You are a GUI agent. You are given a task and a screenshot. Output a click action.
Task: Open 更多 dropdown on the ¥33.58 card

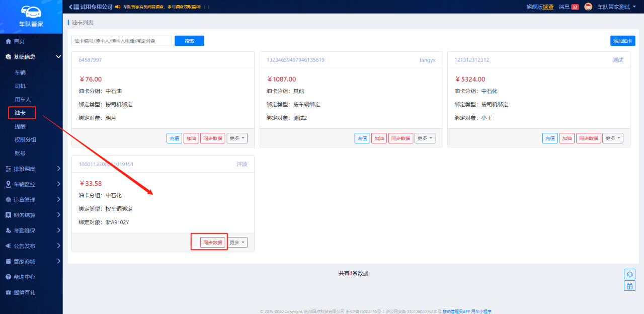click(237, 243)
